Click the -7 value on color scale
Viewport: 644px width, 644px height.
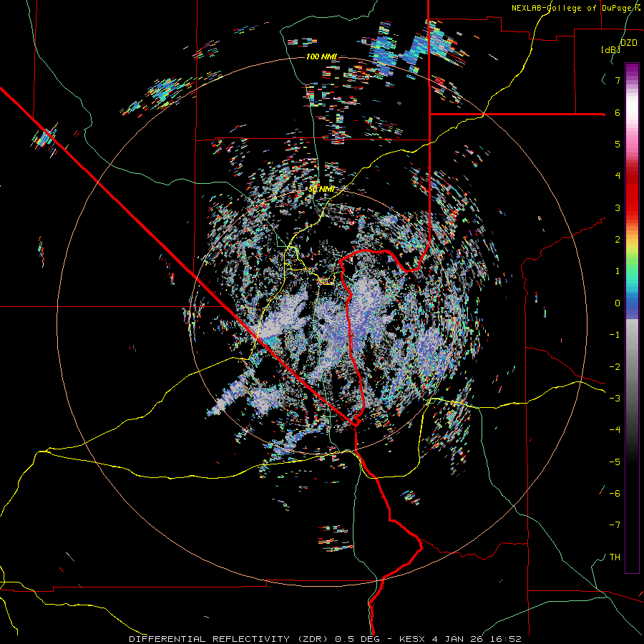tap(615, 525)
